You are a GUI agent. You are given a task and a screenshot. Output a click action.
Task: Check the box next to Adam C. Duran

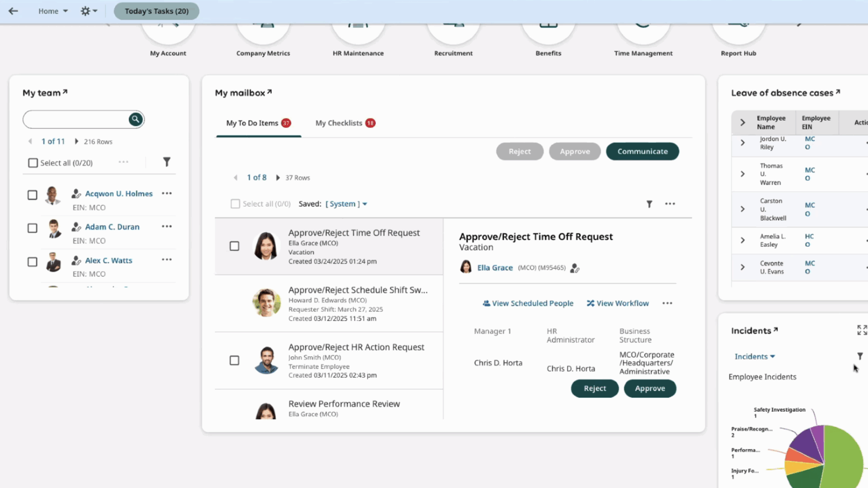pyautogui.click(x=33, y=228)
